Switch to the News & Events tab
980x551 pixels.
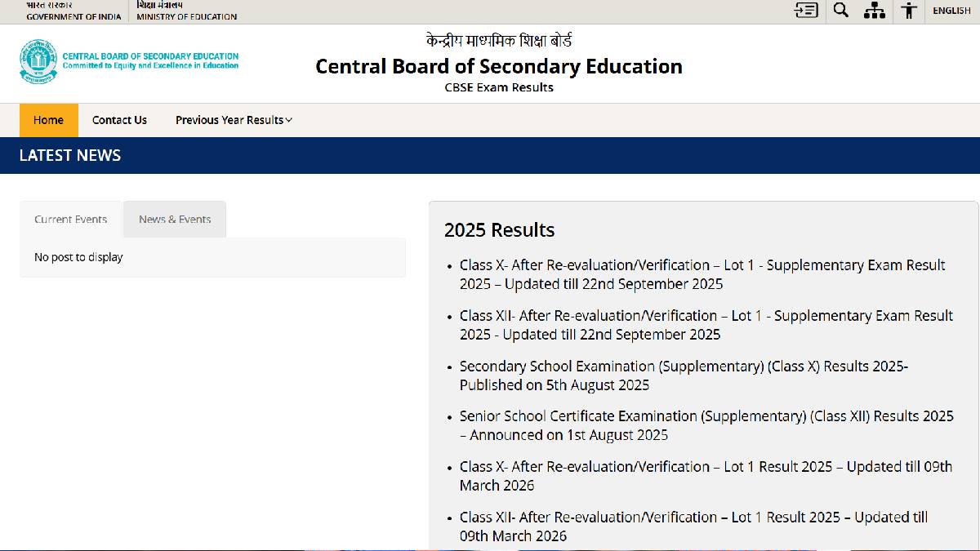click(174, 219)
